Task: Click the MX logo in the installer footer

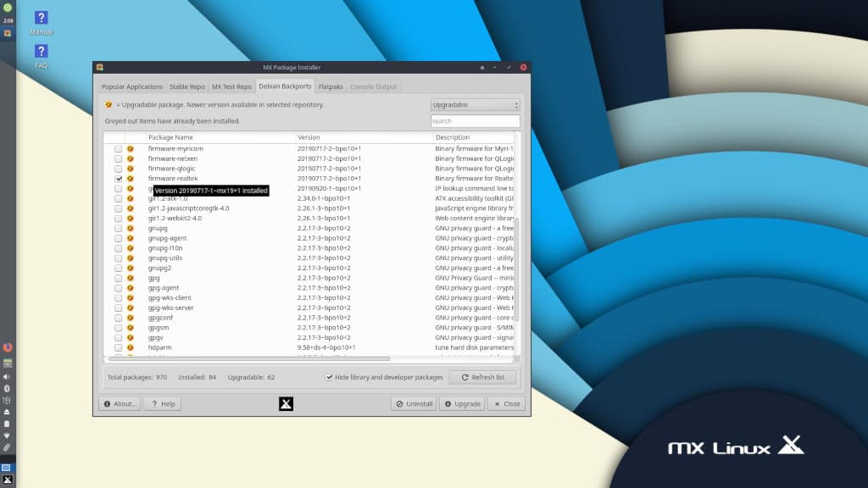Action: (x=286, y=404)
